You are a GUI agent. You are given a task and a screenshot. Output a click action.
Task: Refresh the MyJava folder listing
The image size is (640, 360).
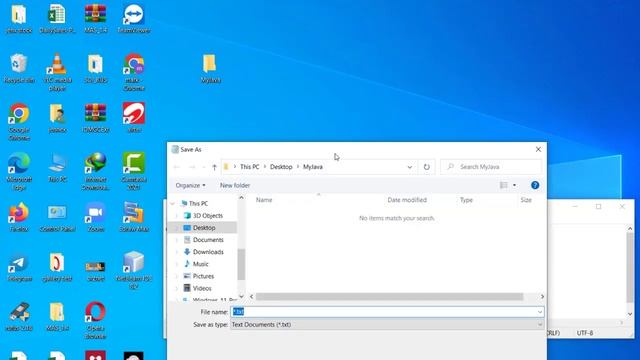click(x=427, y=167)
